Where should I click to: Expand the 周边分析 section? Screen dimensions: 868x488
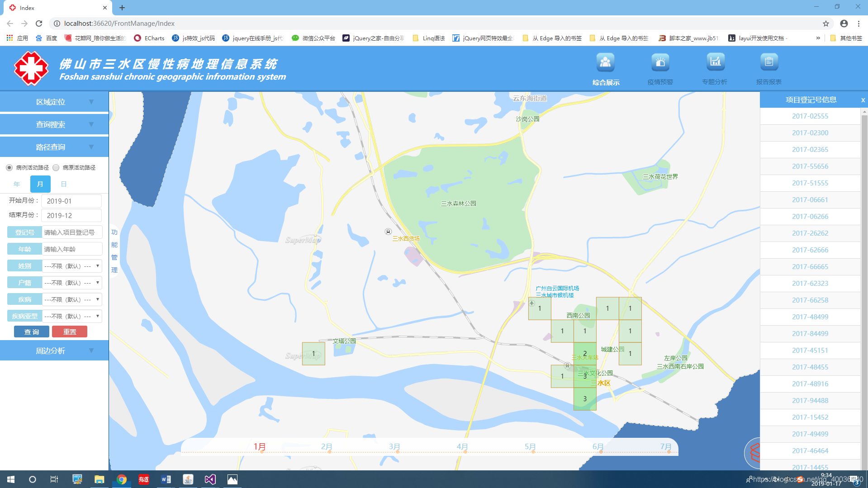[54, 351]
